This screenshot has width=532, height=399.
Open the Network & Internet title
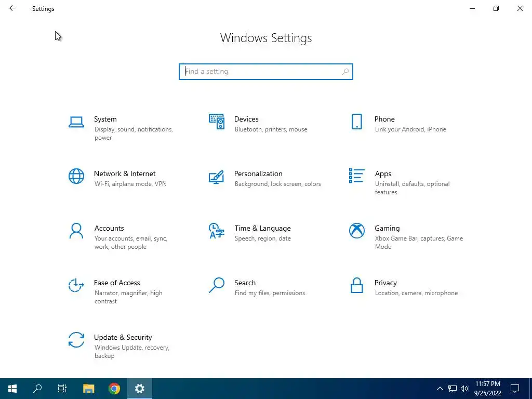(125, 174)
